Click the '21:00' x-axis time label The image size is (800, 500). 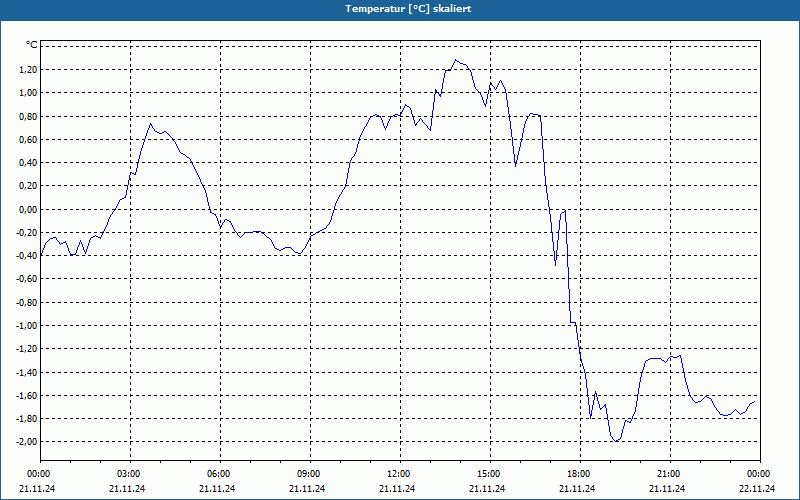click(x=668, y=474)
